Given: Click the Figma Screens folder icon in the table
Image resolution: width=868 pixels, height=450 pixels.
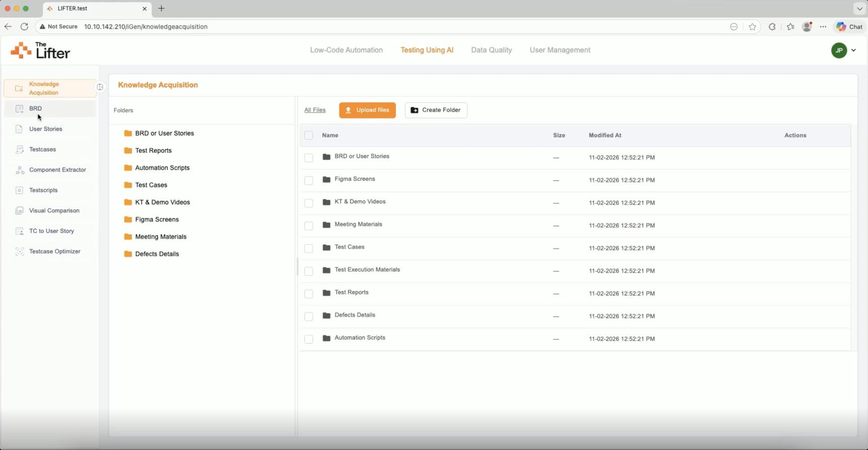Looking at the screenshot, I should (x=326, y=180).
